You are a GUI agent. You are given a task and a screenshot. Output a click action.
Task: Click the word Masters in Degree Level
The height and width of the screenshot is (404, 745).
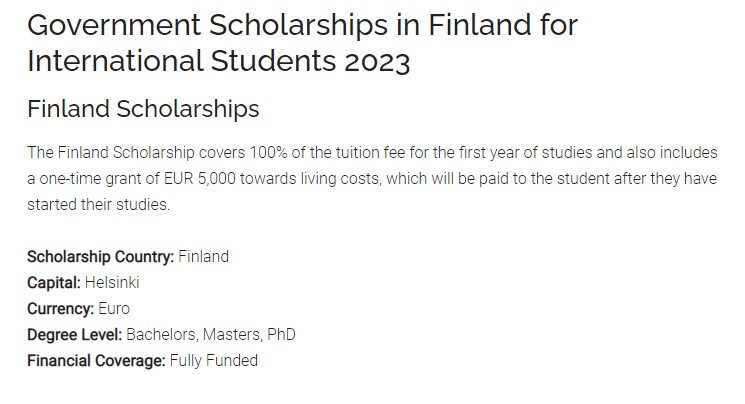click(232, 335)
